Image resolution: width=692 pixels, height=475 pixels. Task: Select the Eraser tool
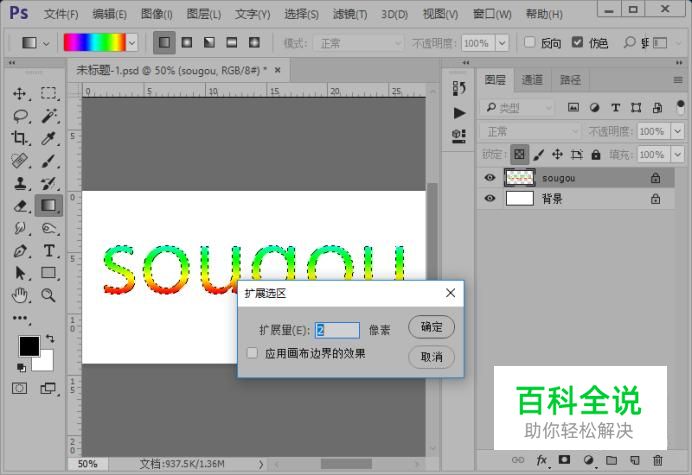tap(19, 206)
